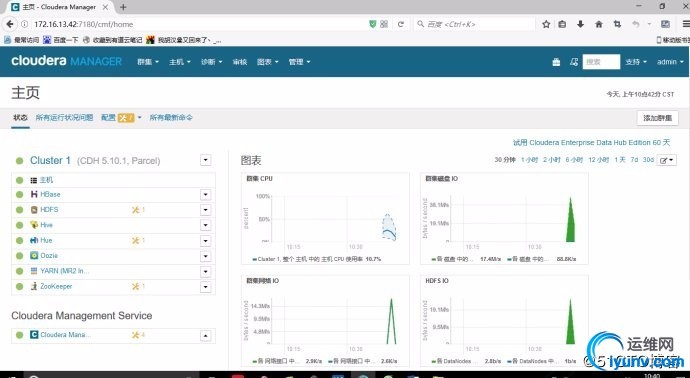Open the YARN actions dropdown
This screenshot has width=690, height=378.
(206, 272)
